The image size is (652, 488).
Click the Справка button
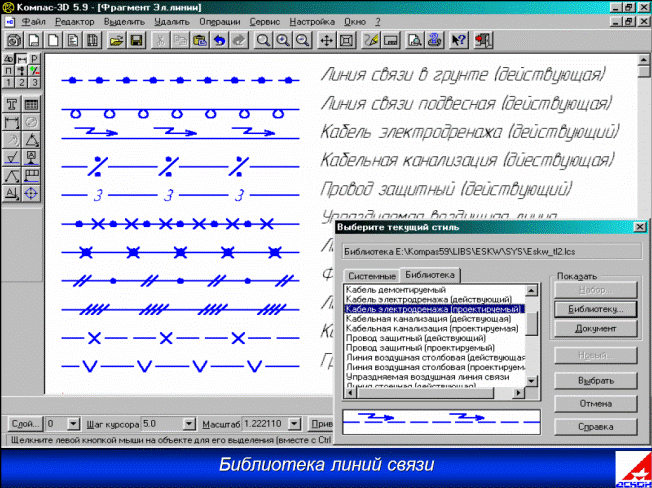[596, 427]
